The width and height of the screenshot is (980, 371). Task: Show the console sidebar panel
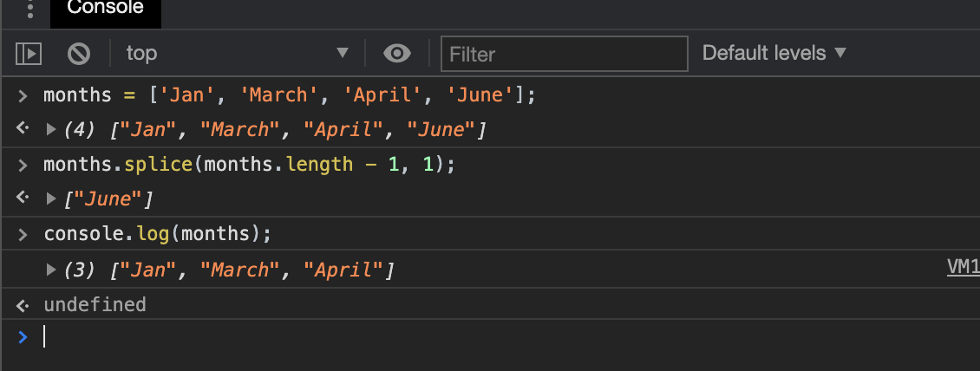pos(29,54)
